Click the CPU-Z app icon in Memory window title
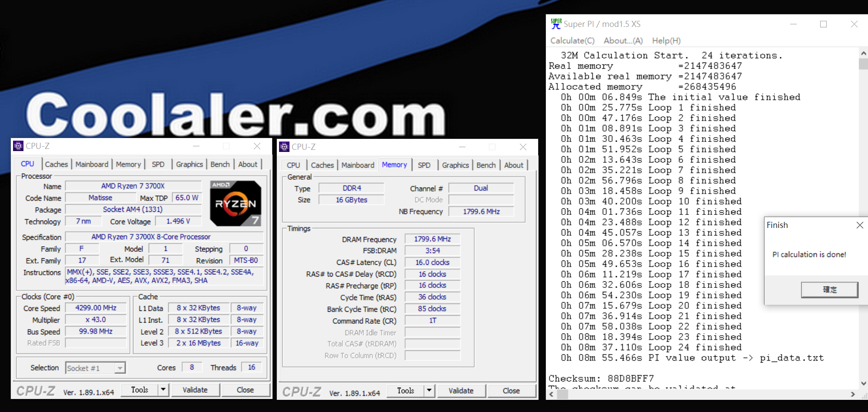This screenshot has height=412, width=868. tap(284, 147)
